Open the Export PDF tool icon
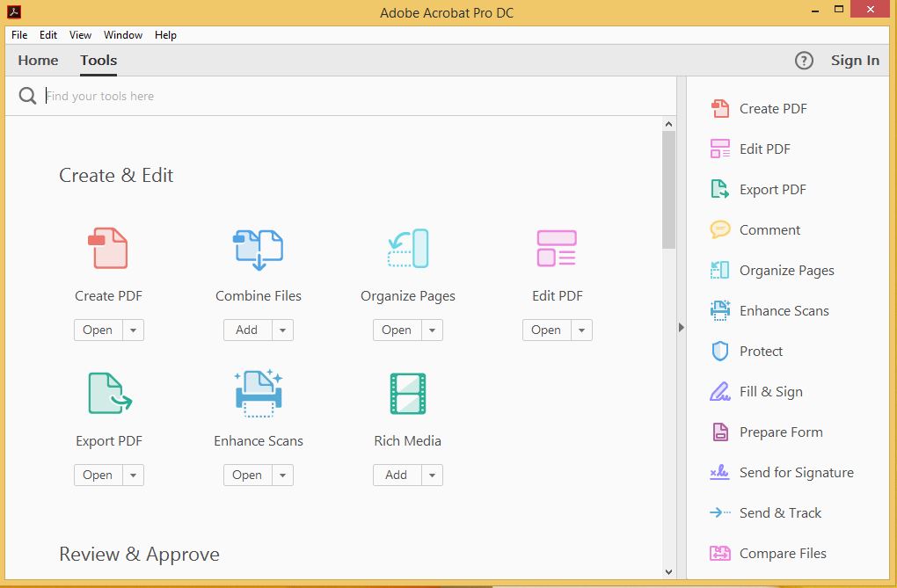 [x=108, y=394]
